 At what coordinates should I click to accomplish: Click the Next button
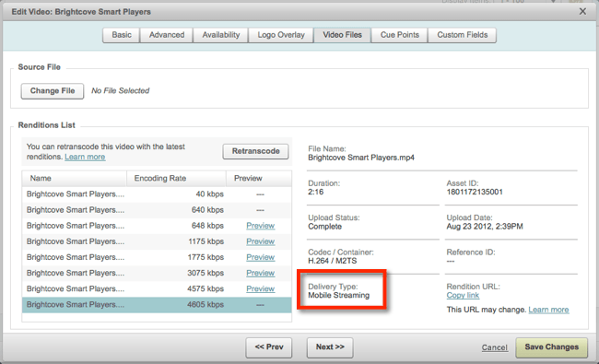(330, 347)
